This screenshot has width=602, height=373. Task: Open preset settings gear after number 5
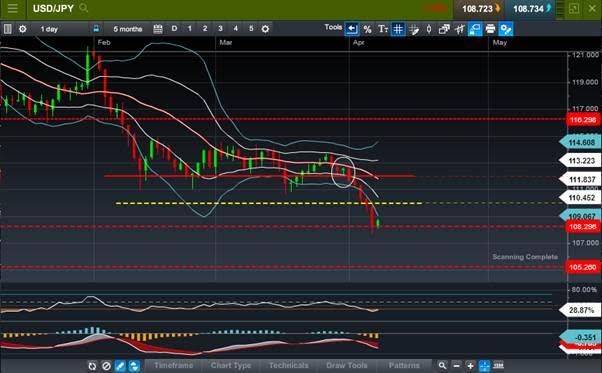[265, 29]
